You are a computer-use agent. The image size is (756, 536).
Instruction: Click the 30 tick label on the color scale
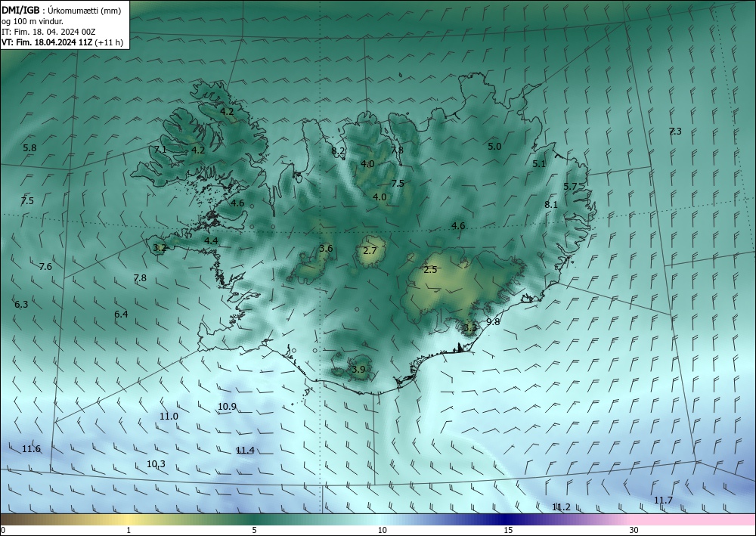pyautogui.click(x=634, y=530)
